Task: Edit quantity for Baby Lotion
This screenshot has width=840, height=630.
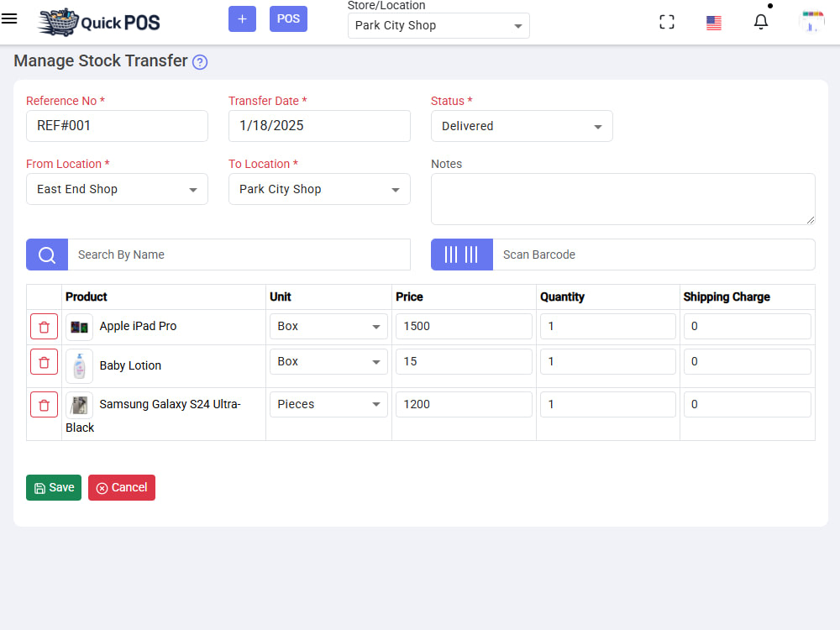Action: [608, 361]
